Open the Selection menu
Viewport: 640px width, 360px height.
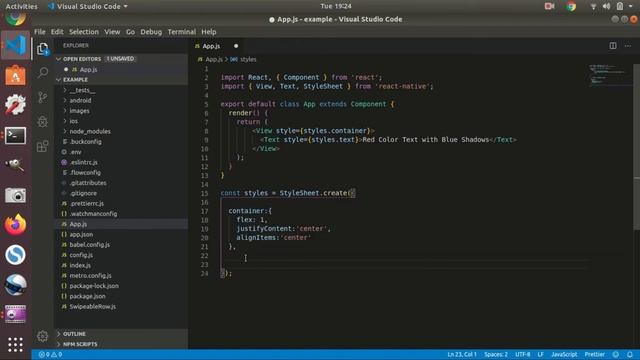point(84,32)
